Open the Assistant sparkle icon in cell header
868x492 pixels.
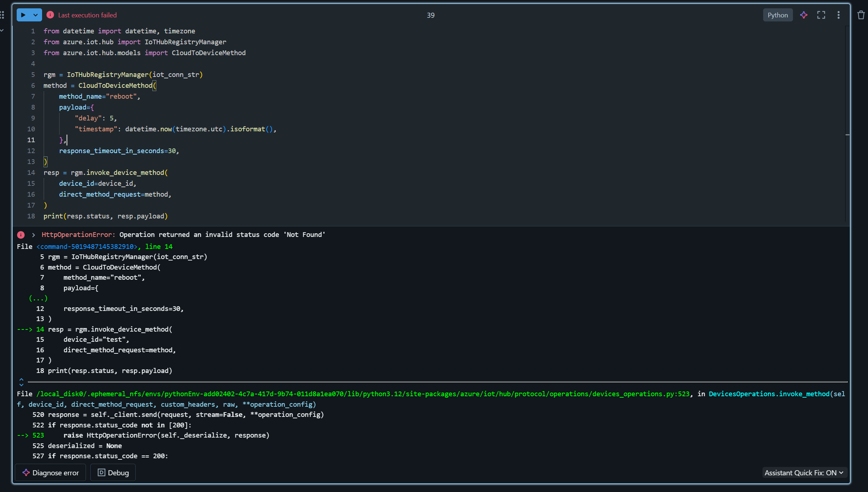point(804,15)
